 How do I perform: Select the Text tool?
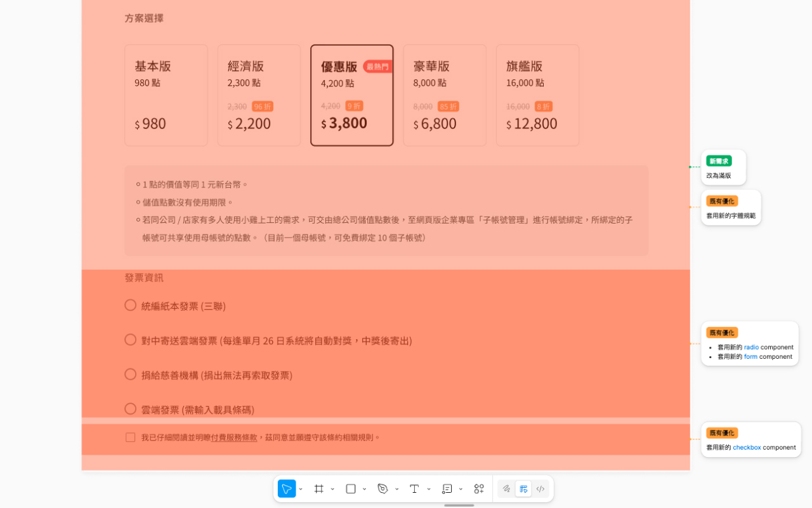[414, 489]
